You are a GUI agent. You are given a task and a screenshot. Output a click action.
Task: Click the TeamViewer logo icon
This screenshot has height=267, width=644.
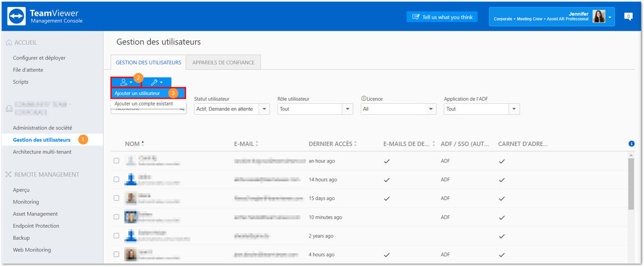(x=17, y=16)
